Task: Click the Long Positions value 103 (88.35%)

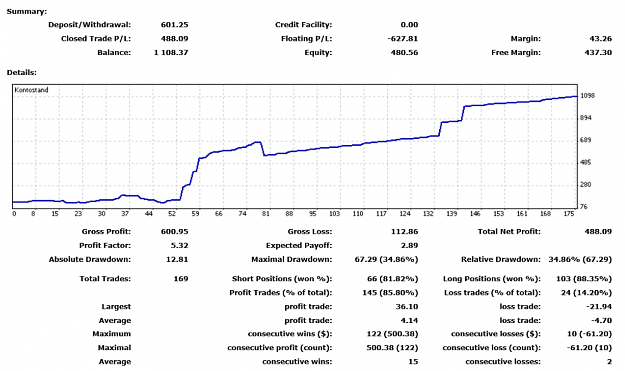Action: coord(584,279)
